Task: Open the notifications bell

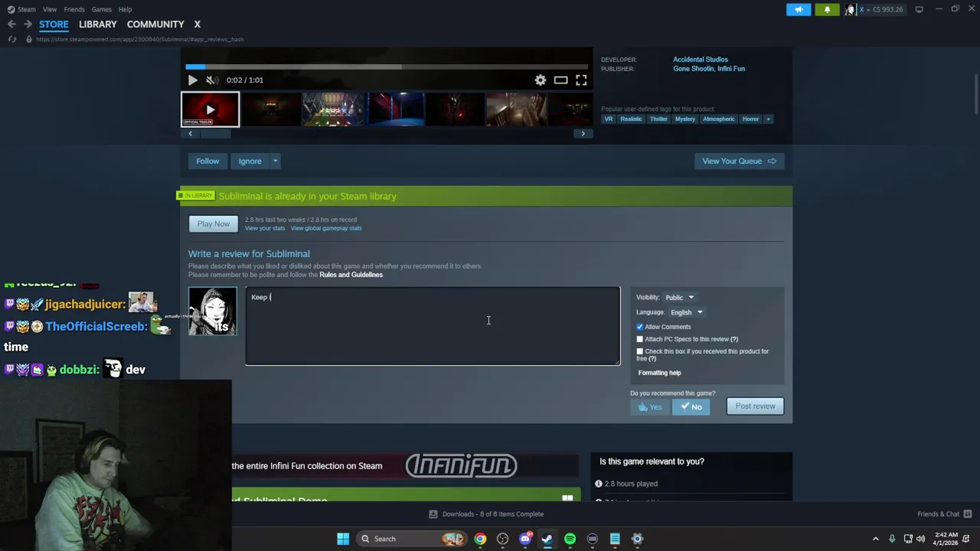Action: point(827,9)
